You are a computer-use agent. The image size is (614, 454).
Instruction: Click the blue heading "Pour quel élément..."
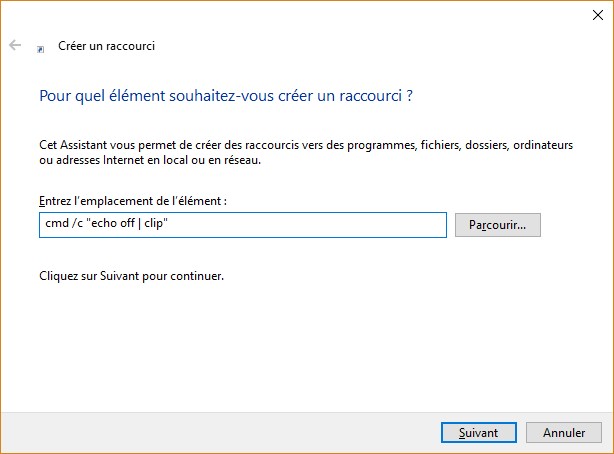226,97
